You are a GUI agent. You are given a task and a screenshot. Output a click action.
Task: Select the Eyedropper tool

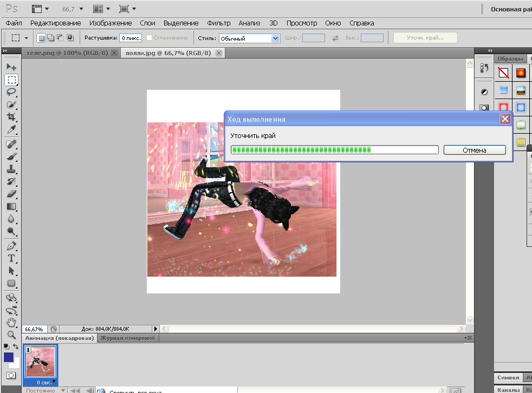point(11,129)
